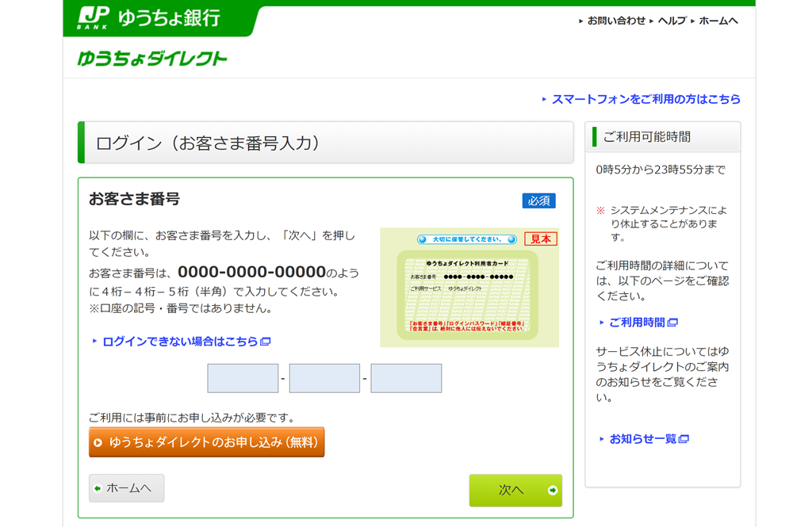The image size is (812, 527).
Task: Open the お知らせ一覧 link in sidebar
Action: [x=642, y=439]
